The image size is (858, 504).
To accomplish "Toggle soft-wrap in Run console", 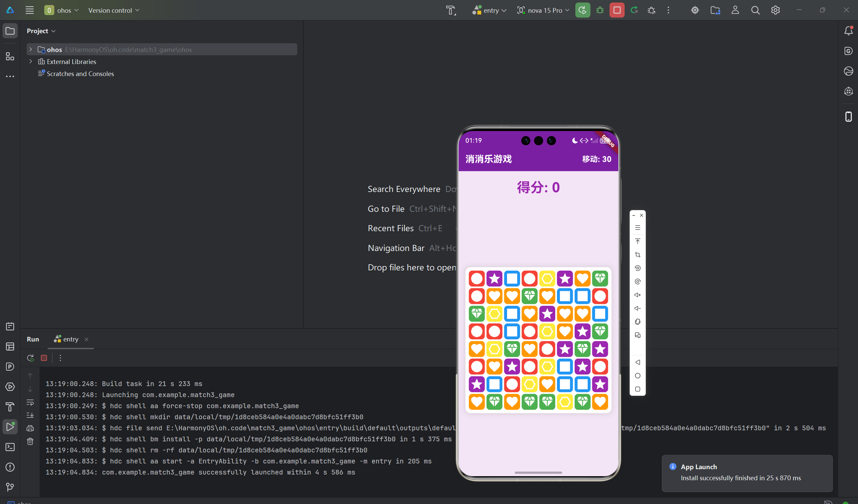I will (30, 402).
